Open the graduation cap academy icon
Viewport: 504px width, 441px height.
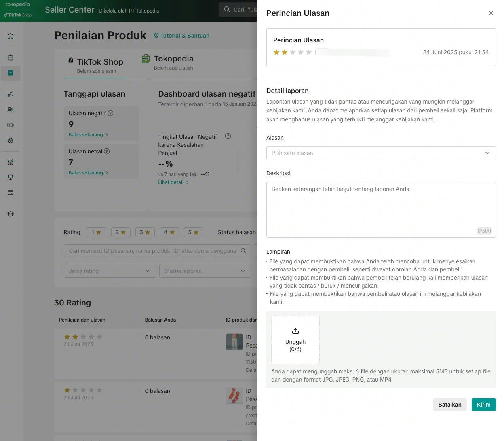pyautogui.click(x=11, y=214)
